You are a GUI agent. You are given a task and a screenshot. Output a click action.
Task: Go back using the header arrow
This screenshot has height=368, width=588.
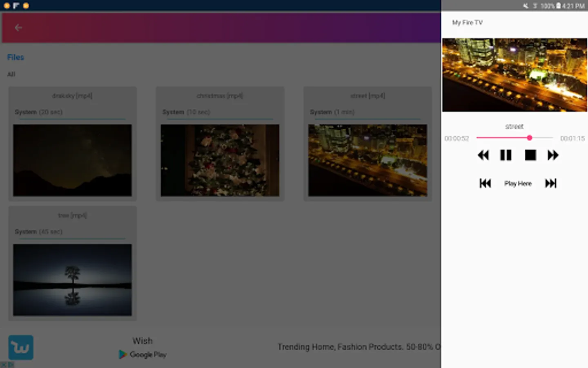tap(18, 27)
